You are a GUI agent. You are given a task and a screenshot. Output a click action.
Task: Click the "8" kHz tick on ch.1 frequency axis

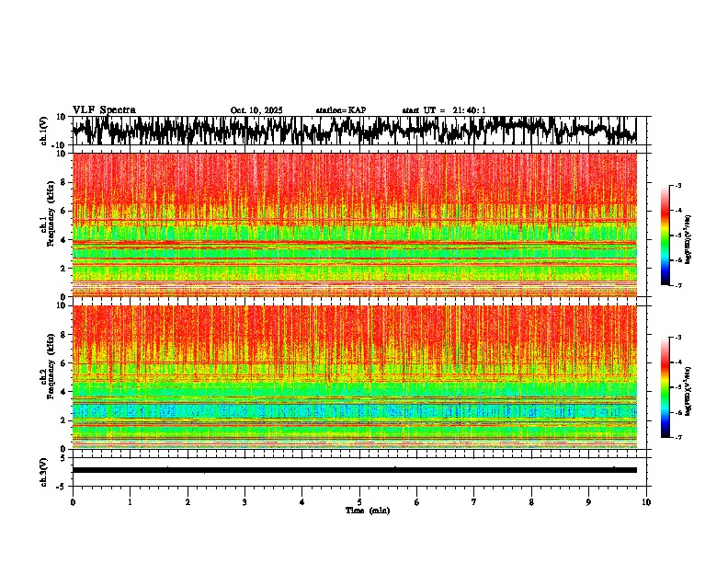tap(63, 182)
